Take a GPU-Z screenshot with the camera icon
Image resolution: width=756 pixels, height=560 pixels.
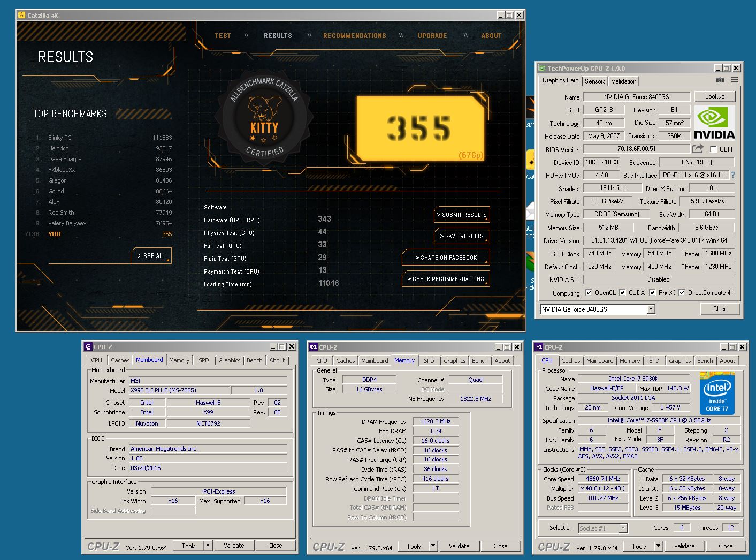point(720,80)
